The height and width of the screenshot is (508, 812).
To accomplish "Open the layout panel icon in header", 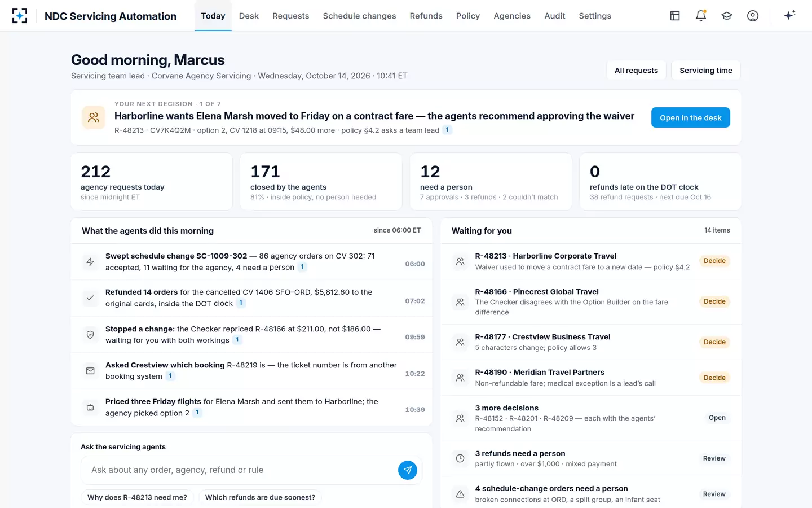I will click(x=675, y=16).
